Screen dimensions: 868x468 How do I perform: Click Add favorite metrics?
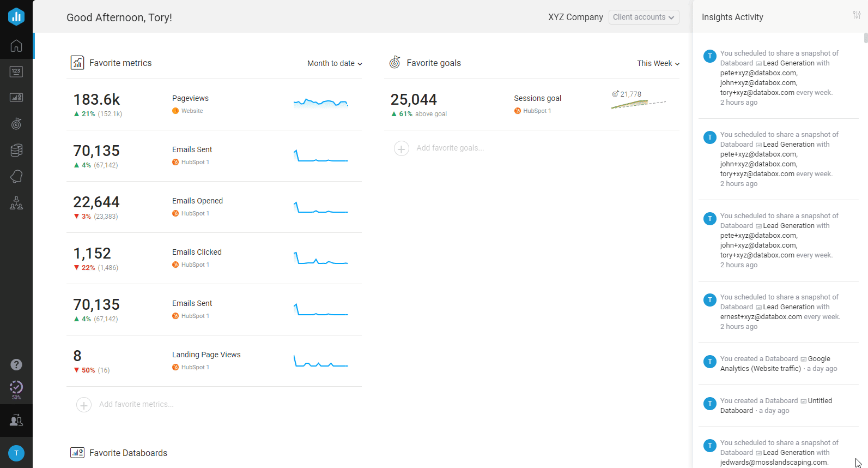click(x=136, y=405)
